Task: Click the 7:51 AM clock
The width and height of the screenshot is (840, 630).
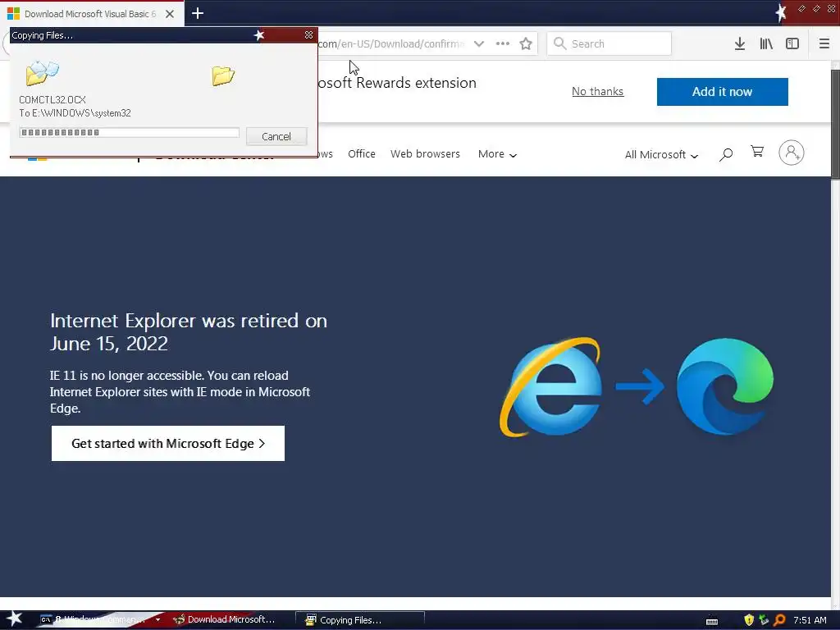Action: click(x=810, y=620)
